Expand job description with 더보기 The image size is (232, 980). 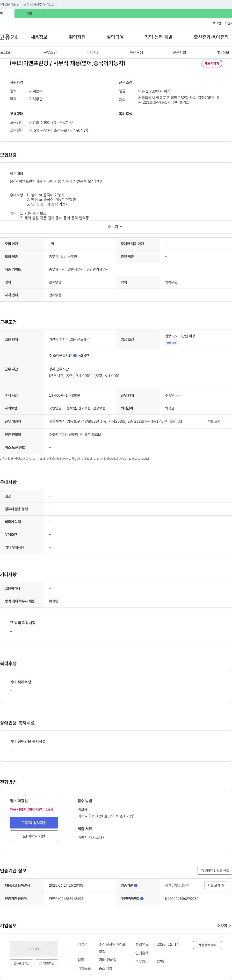pos(116,227)
